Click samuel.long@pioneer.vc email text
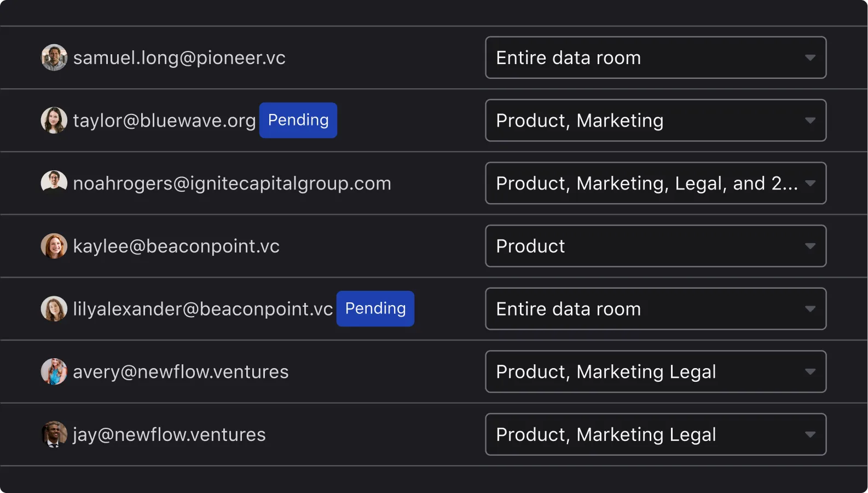Image resolution: width=868 pixels, height=493 pixels. (x=179, y=58)
